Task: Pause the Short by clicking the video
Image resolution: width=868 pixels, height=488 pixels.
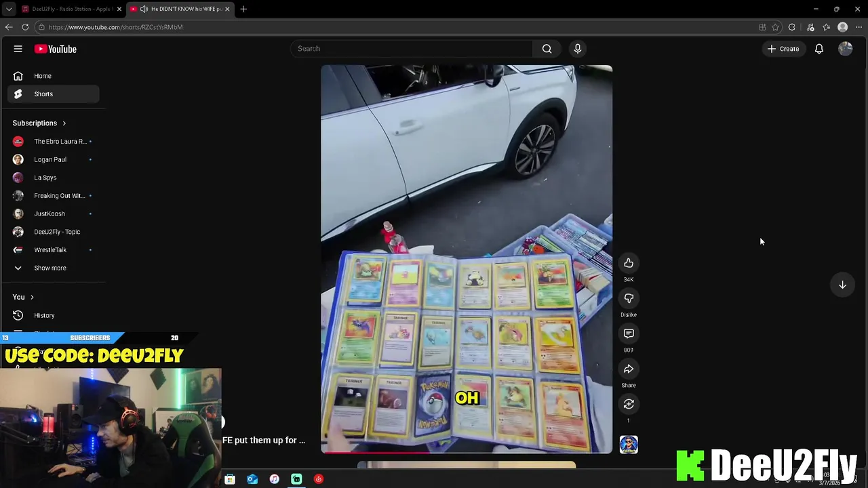Action: (x=467, y=259)
